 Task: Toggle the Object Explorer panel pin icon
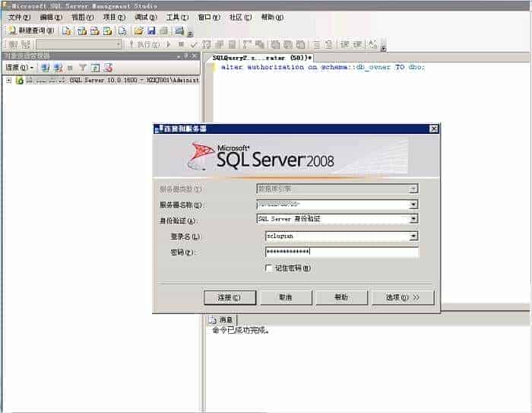(187, 56)
